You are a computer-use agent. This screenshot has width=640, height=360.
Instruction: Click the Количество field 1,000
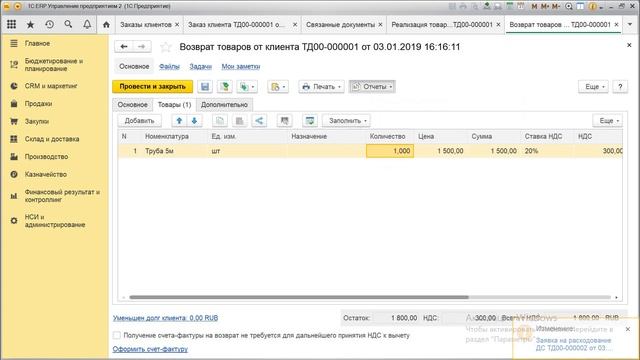pyautogui.click(x=390, y=151)
